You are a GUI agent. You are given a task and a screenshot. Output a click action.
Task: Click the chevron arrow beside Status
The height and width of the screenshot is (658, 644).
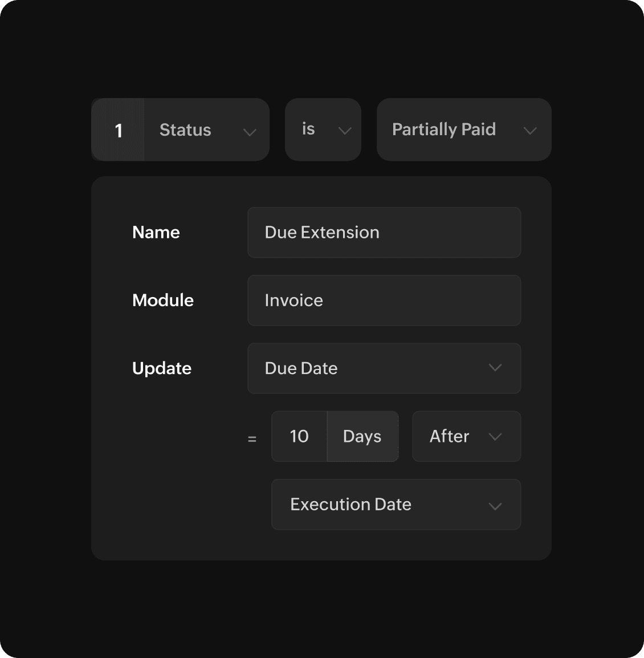(249, 132)
